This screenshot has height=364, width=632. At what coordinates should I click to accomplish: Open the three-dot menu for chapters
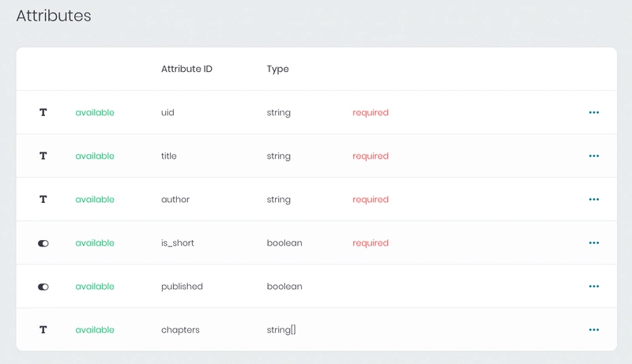coord(594,330)
